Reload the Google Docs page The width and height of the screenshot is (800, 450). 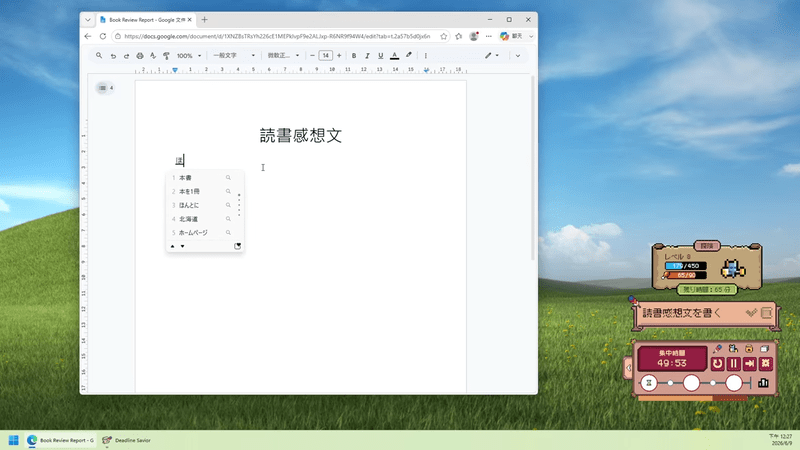pos(103,36)
